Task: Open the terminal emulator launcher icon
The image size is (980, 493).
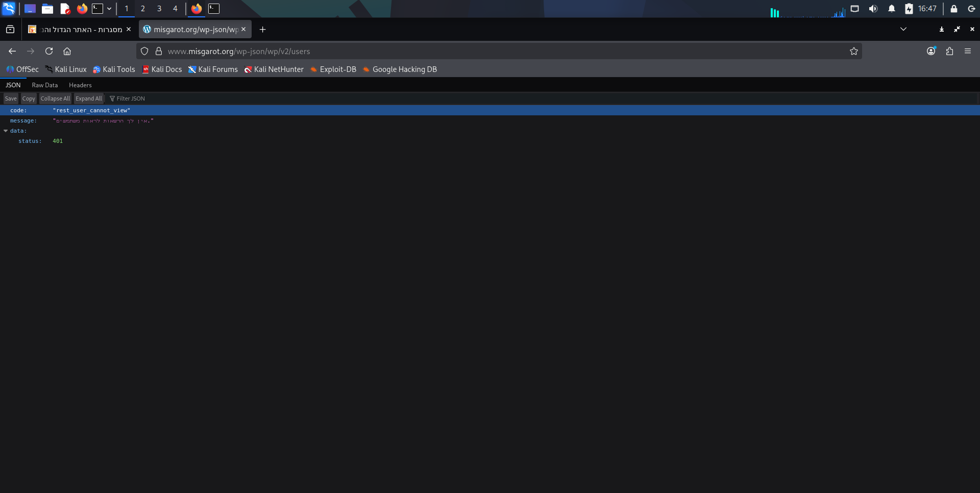Action: [x=97, y=9]
